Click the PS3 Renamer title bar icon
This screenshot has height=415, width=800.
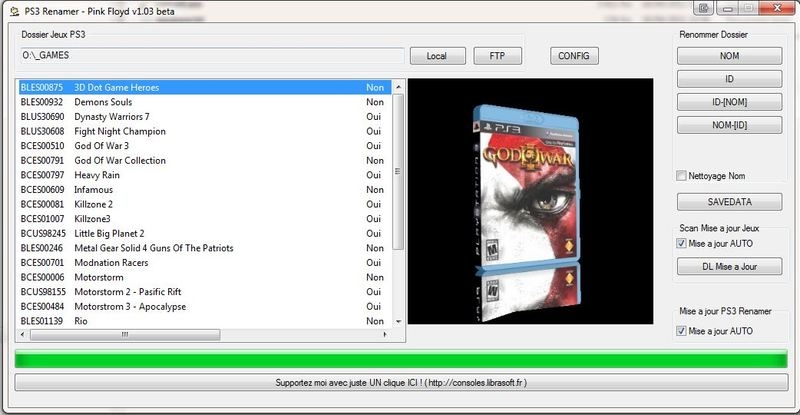coord(15,11)
